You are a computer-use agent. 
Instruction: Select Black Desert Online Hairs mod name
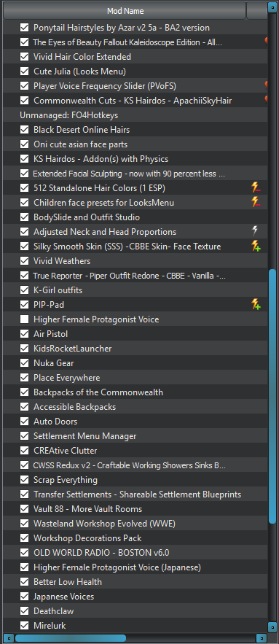[x=82, y=130]
